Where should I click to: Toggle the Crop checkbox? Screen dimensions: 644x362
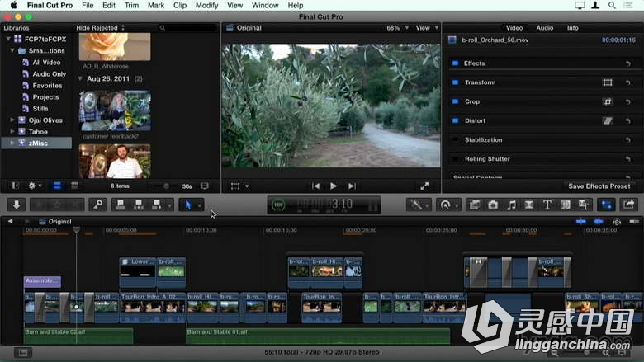[455, 101]
